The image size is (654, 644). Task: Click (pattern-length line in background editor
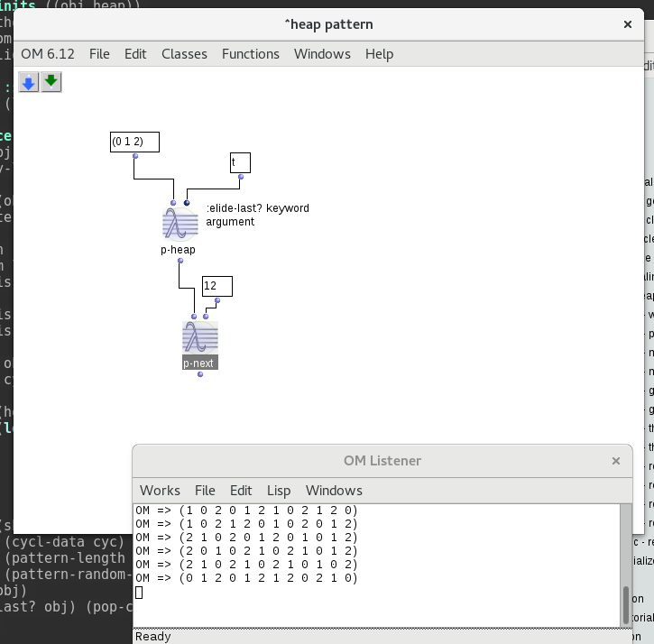[64, 558]
